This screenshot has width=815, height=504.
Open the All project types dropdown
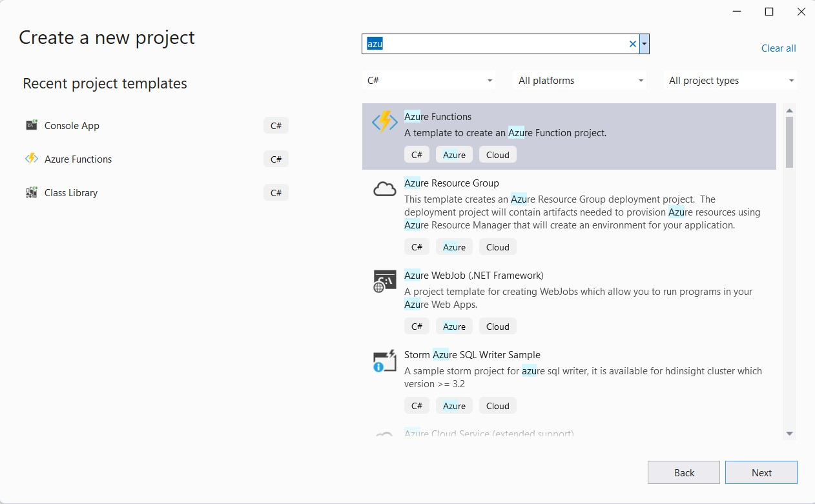(730, 81)
